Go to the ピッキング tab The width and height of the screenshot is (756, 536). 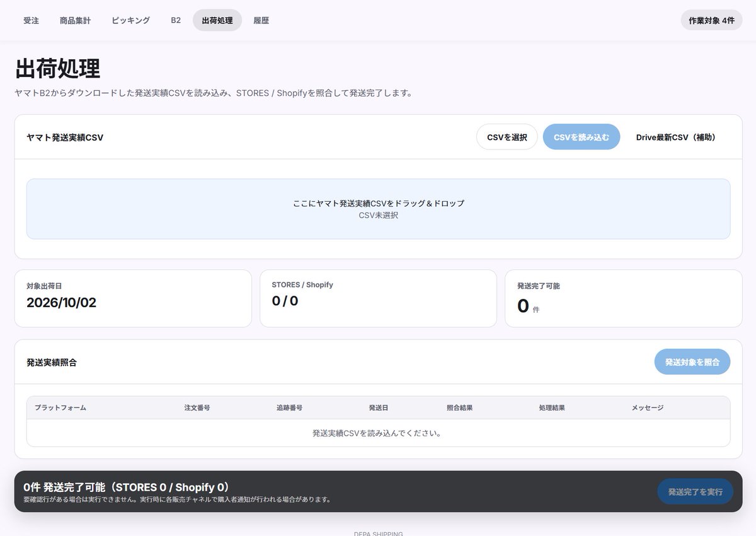tap(130, 20)
